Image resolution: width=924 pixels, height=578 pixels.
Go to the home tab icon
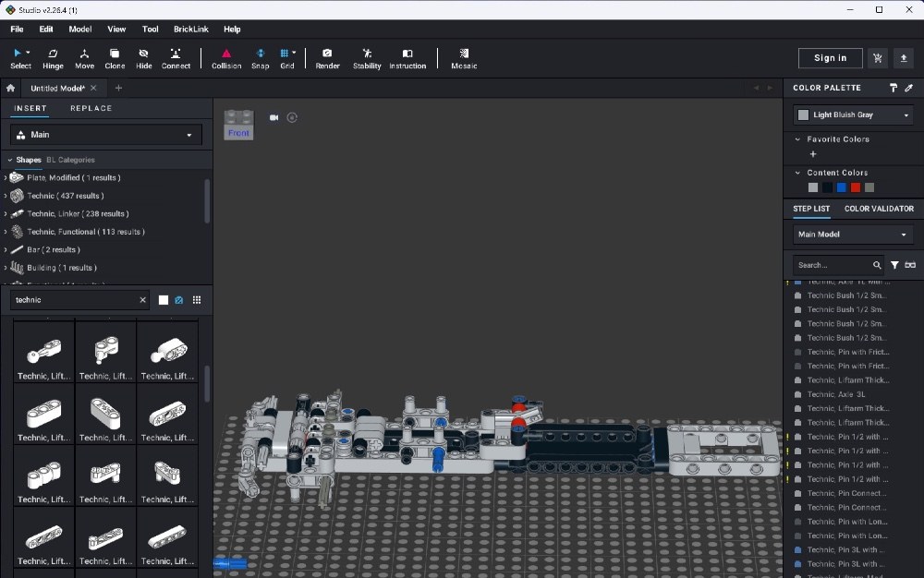(10, 89)
